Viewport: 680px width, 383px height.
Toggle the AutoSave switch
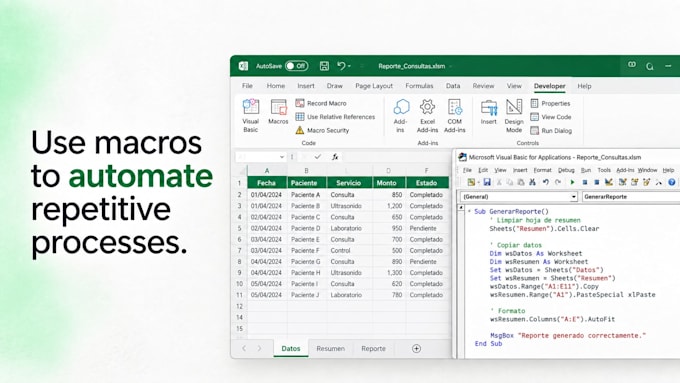coord(297,66)
